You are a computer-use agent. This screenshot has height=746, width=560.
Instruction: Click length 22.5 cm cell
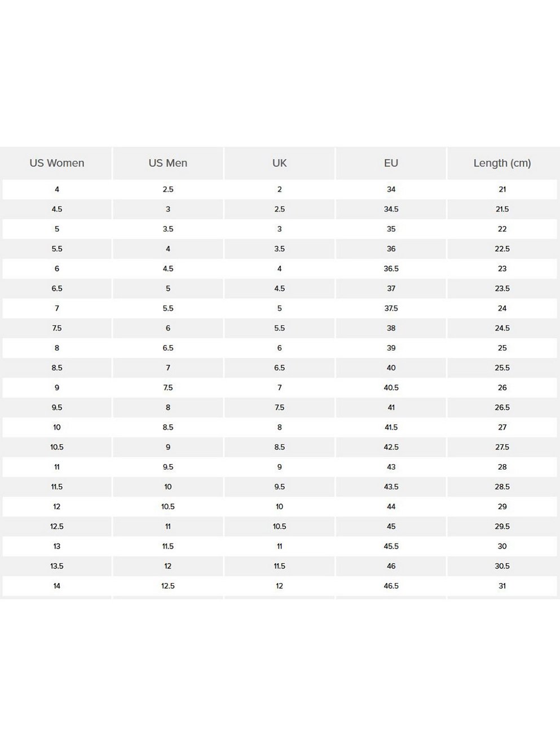pyautogui.click(x=502, y=249)
